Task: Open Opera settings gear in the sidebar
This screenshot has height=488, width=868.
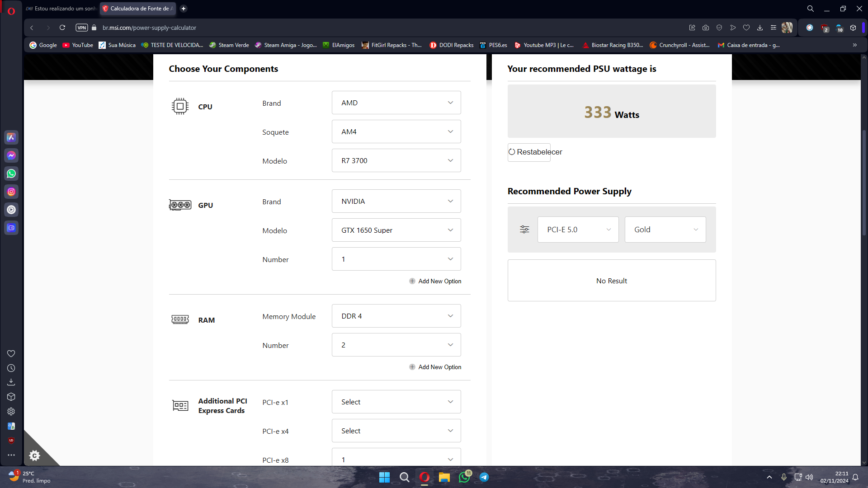Action: [11, 412]
